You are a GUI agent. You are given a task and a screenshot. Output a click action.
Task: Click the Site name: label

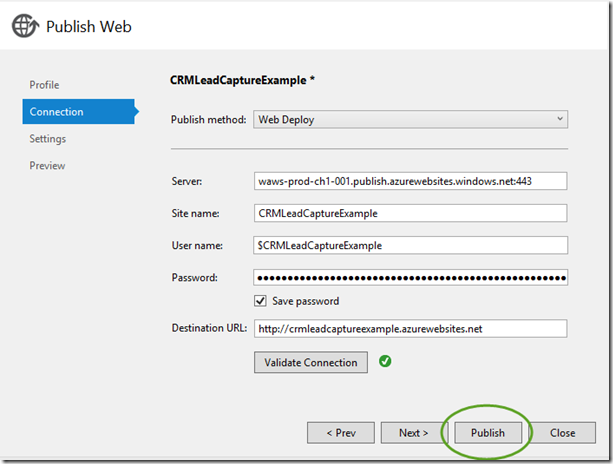click(x=195, y=213)
